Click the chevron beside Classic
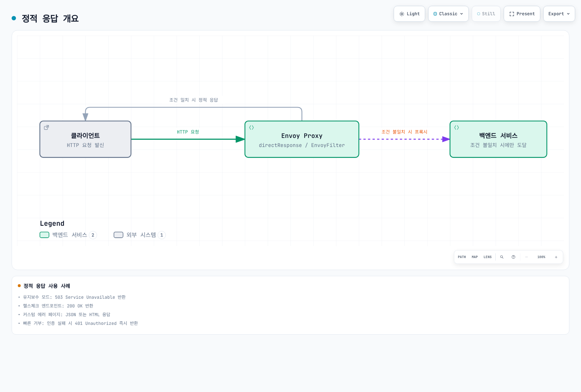The image size is (581, 392). [x=462, y=14]
